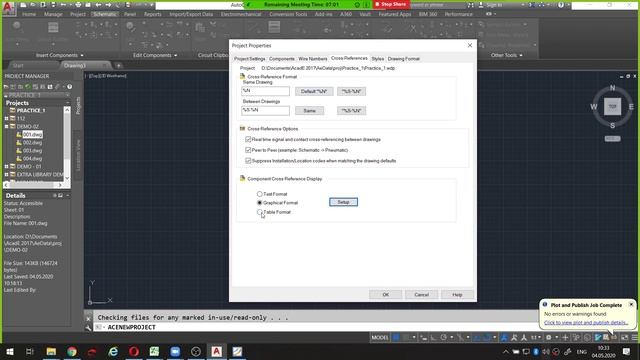Select Text Format radio button

point(260,194)
